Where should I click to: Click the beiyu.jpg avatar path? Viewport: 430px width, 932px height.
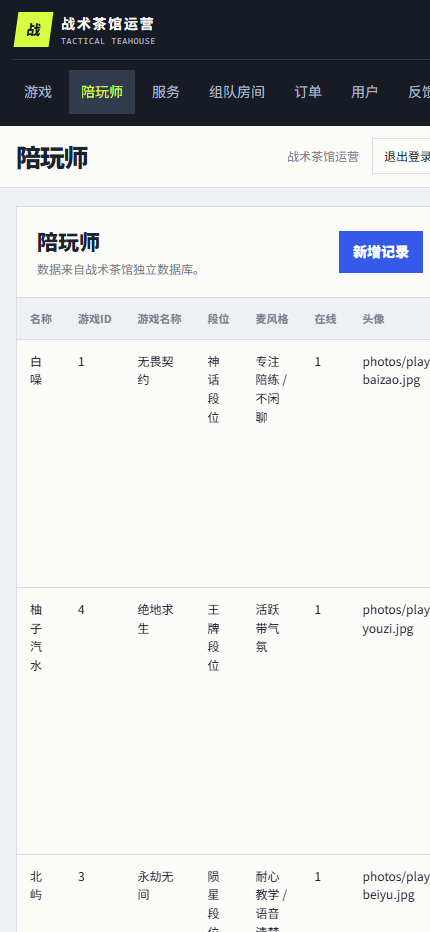click(x=396, y=886)
